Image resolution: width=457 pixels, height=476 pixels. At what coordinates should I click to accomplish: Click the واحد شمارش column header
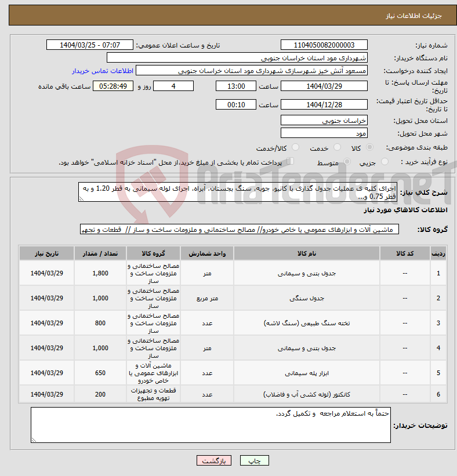pyautogui.click(x=207, y=253)
